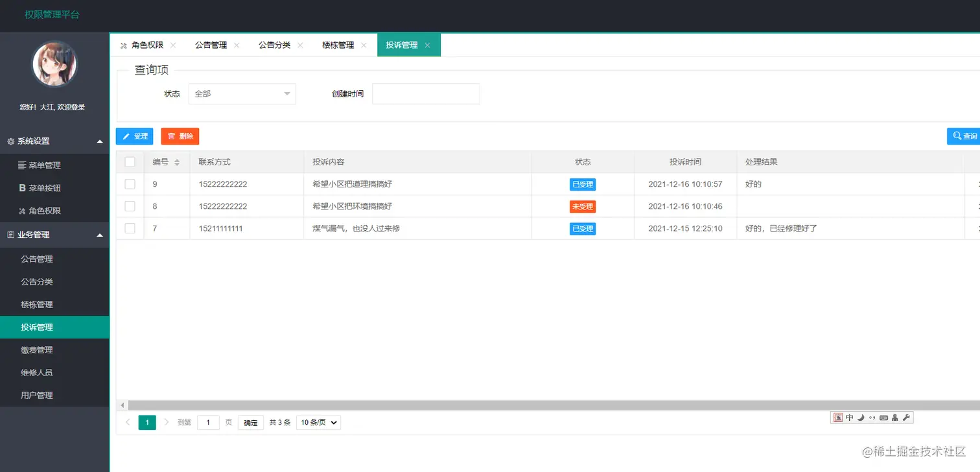The width and height of the screenshot is (980, 472).
Task: Click the moon half-width icon in IME bar
Action: [x=861, y=418]
